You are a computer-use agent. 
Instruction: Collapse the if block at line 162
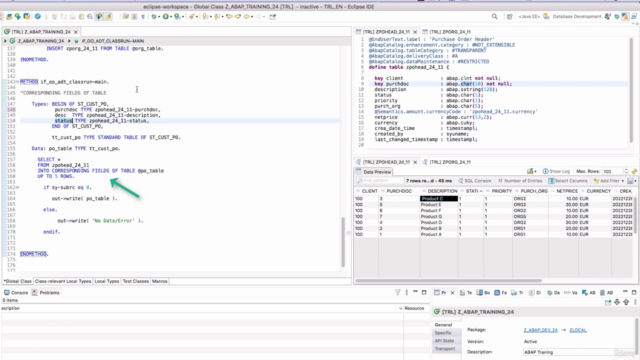click(x=17, y=187)
